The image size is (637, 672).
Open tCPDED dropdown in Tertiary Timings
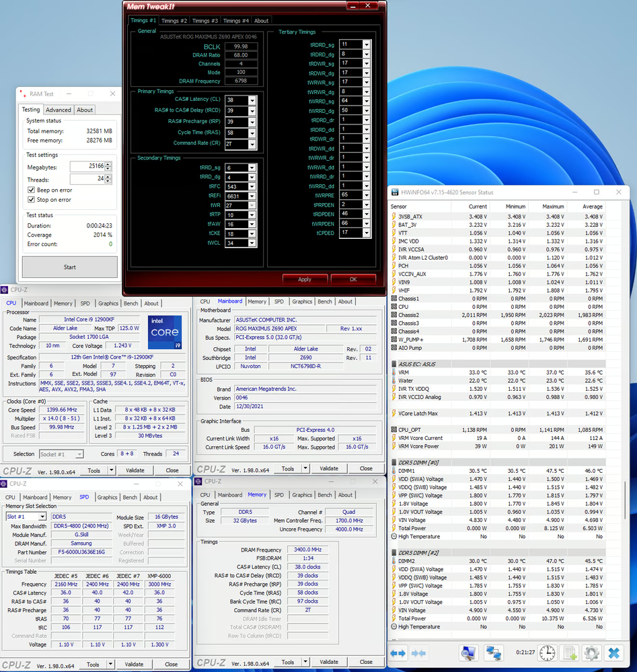[366, 233]
